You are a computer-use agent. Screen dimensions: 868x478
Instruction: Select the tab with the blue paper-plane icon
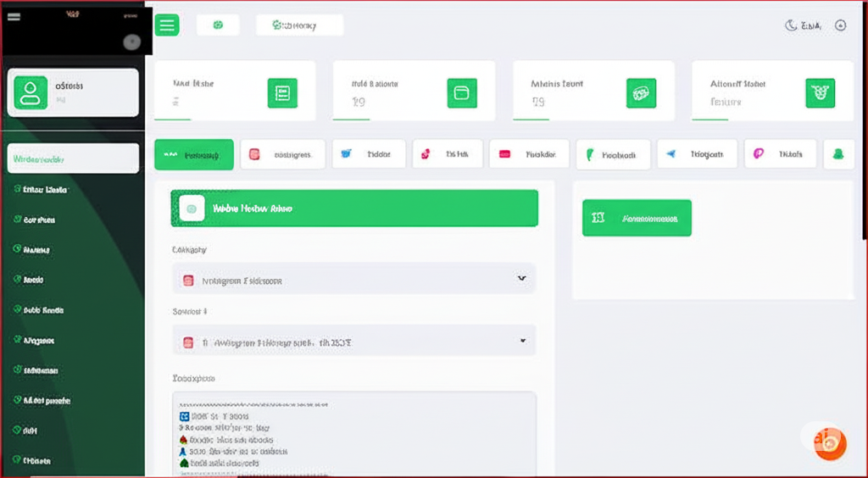[697, 154]
